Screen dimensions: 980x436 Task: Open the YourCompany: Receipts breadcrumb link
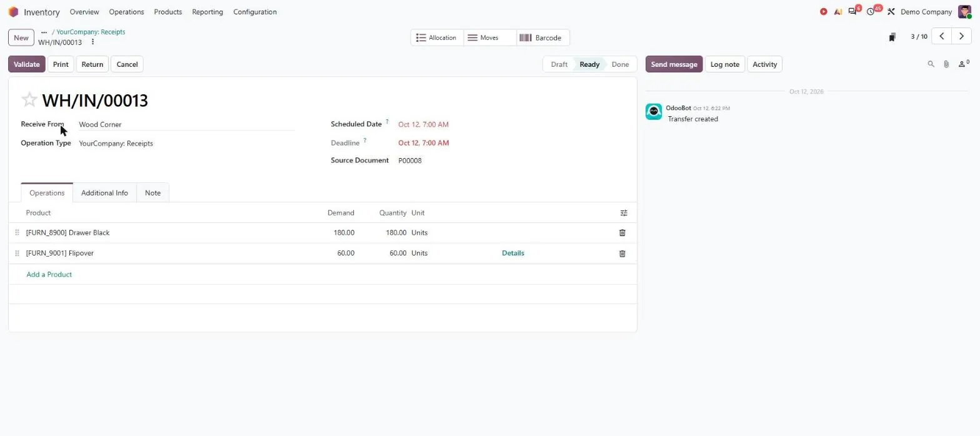91,32
